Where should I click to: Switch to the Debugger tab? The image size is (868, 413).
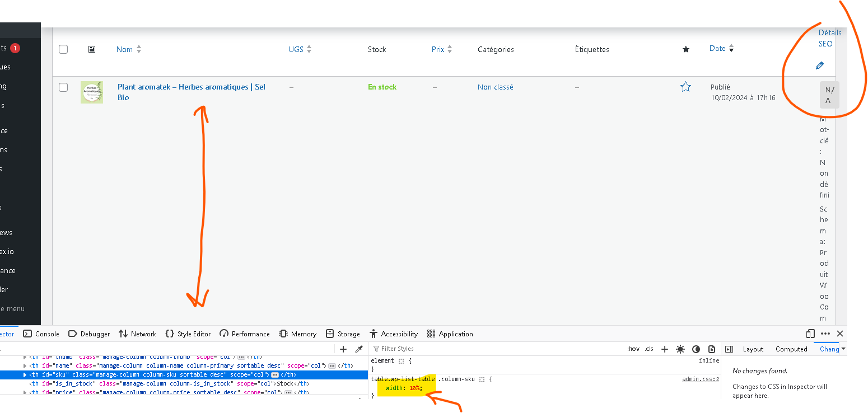coord(89,334)
